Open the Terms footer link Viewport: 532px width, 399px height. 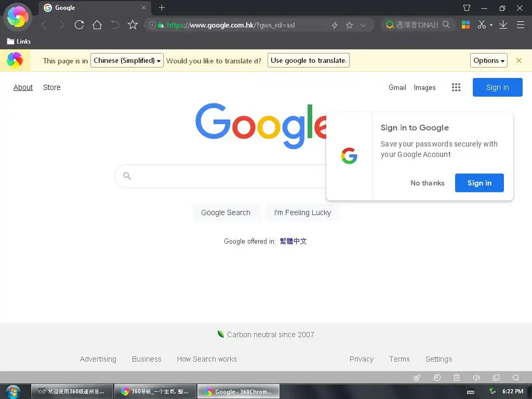[400, 359]
